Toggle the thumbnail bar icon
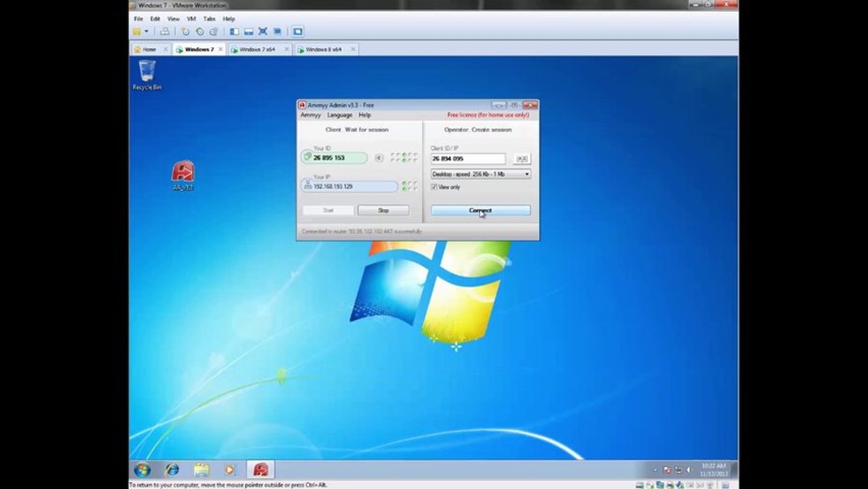868x489 pixels. point(248,31)
